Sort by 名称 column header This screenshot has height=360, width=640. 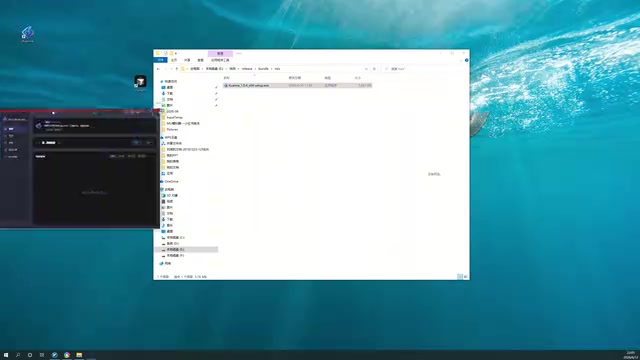pyautogui.click(x=227, y=78)
